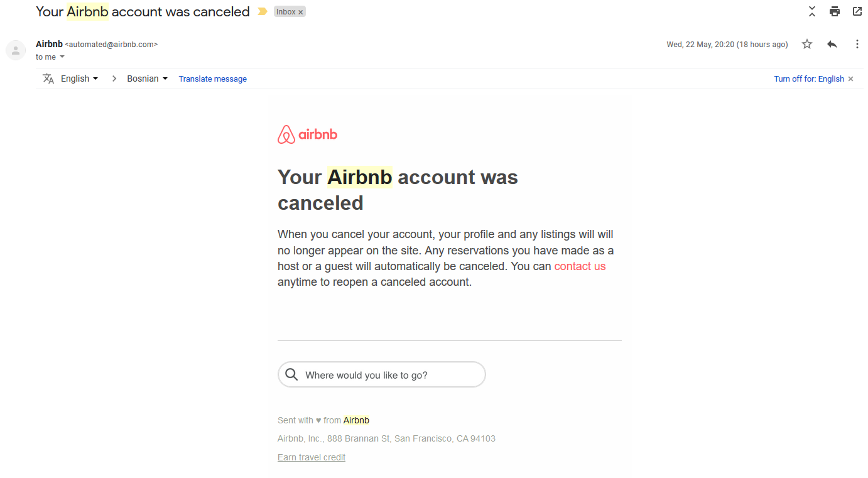
Task: Click the Airbnb logo in email
Action: point(308,134)
